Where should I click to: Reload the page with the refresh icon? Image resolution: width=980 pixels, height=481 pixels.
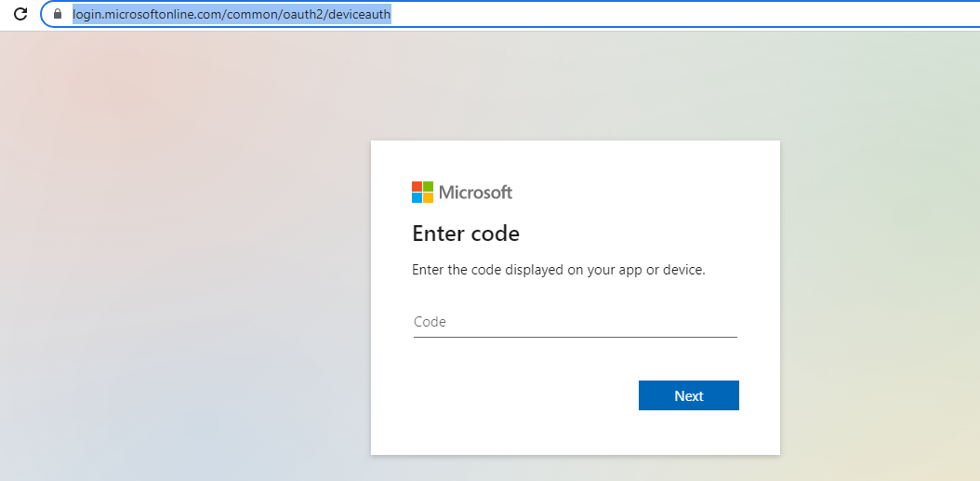[20, 14]
